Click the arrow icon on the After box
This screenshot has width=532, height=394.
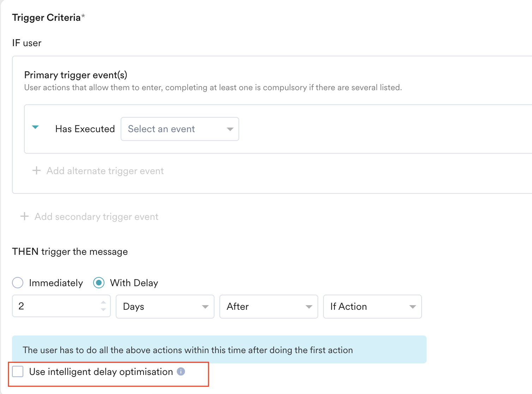click(x=309, y=307)
